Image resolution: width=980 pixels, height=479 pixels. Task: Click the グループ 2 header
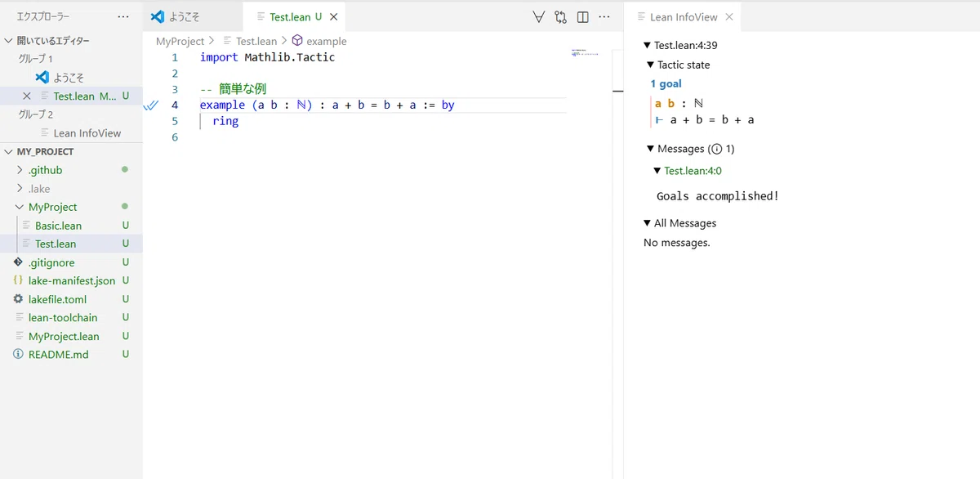coord(35,114)
